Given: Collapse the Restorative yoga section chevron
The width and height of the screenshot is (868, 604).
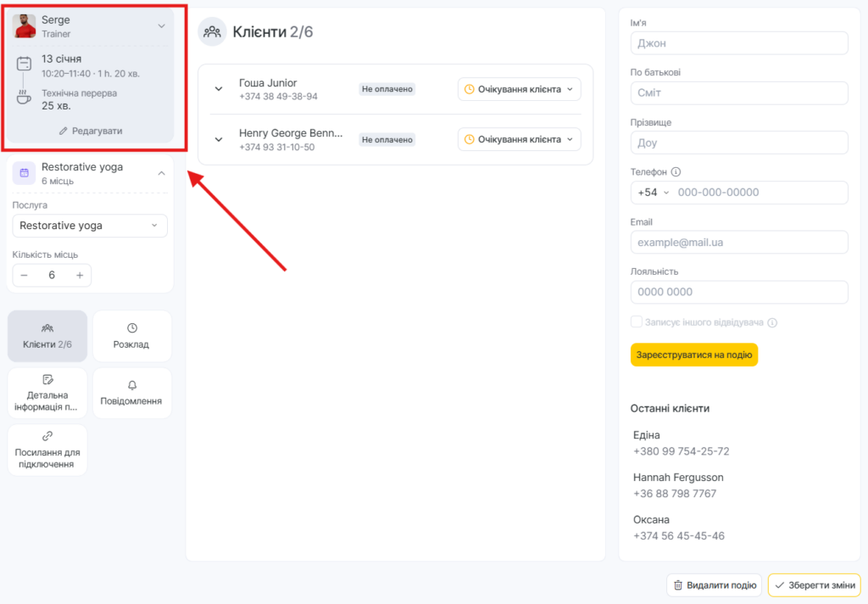Looking at the screenshot, I should pos(161,173).
